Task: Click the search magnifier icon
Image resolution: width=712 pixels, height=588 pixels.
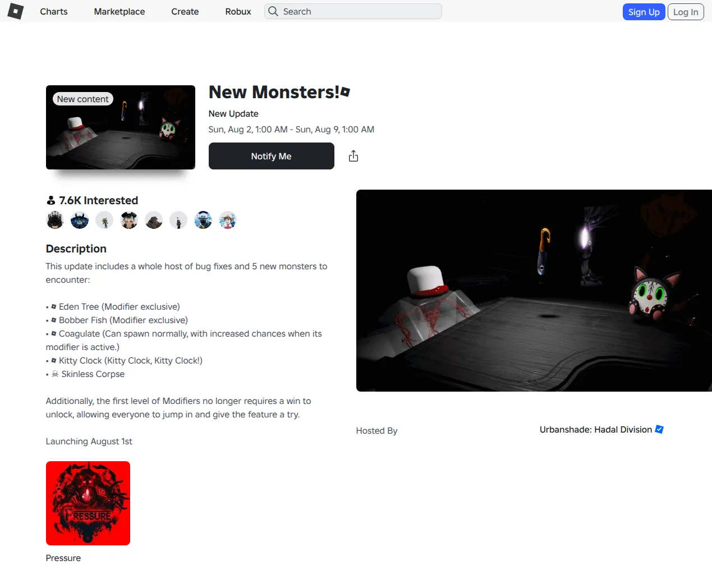Action: [x=273, y=11]
